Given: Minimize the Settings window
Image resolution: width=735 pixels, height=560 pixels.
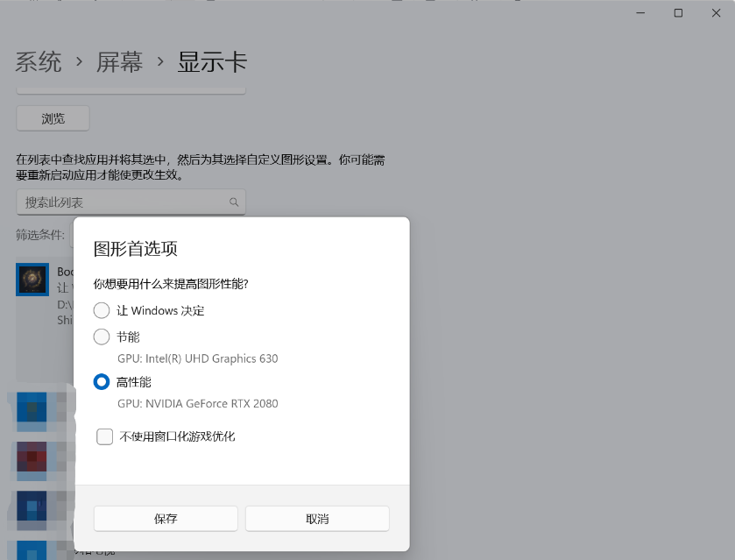Looking at the screenshot, I should pyautogui.click(x=640, y=13).
